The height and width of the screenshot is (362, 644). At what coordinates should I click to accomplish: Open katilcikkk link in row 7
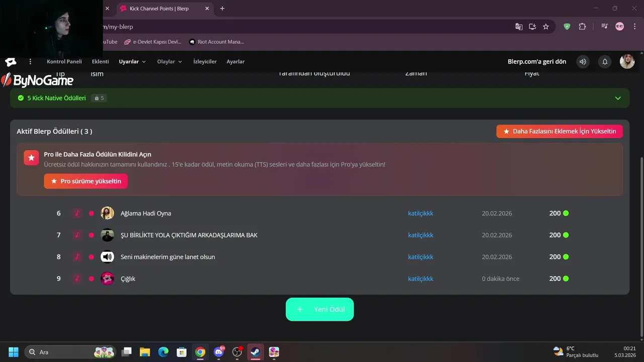(421, 235)
